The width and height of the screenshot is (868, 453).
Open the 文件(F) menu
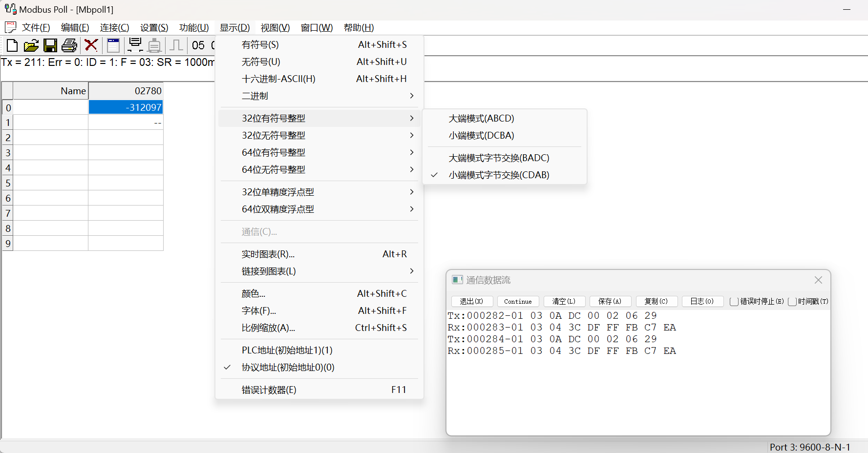coord(36,27)
